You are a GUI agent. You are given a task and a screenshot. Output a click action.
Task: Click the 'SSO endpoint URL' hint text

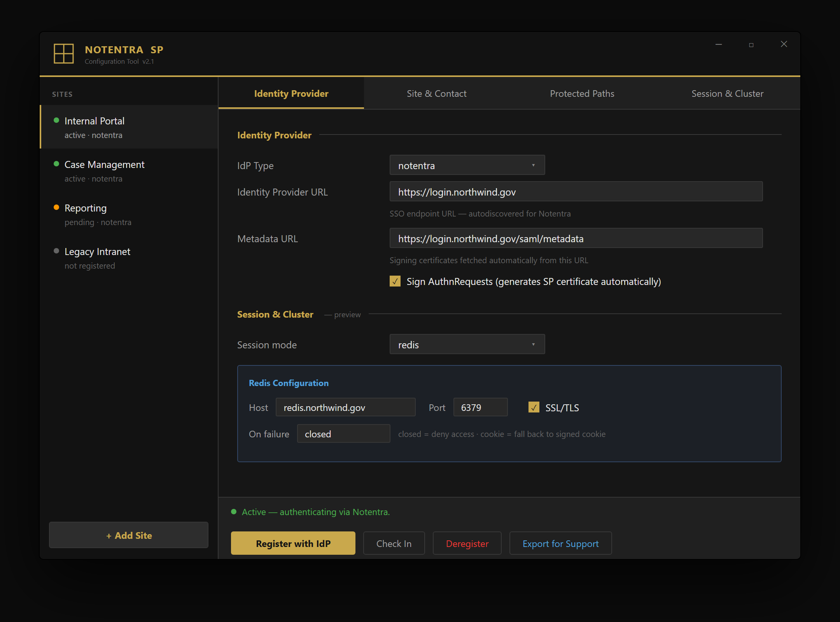click(x=480, y=214)
